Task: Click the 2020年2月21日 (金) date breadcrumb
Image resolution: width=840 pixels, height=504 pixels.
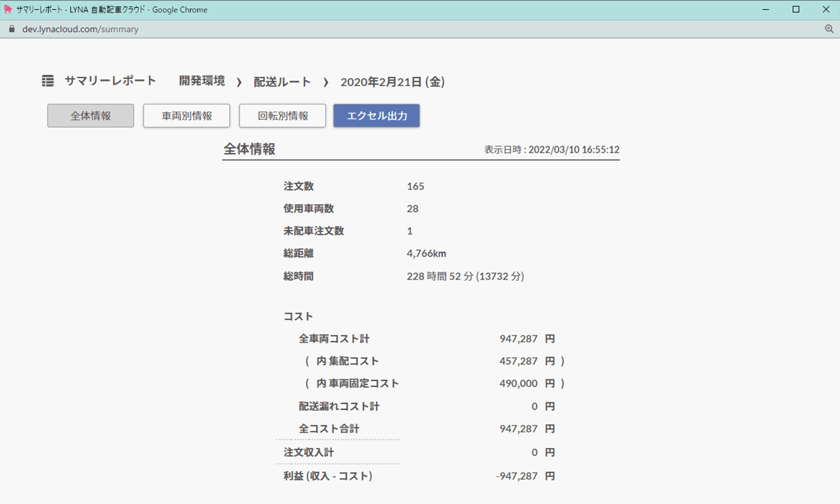Action: point(392,82)
